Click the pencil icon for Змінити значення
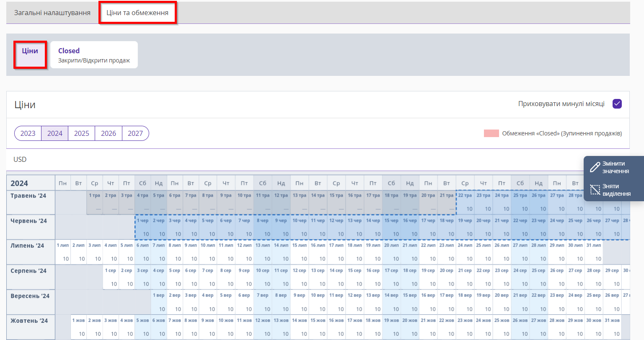 (595, 167)
